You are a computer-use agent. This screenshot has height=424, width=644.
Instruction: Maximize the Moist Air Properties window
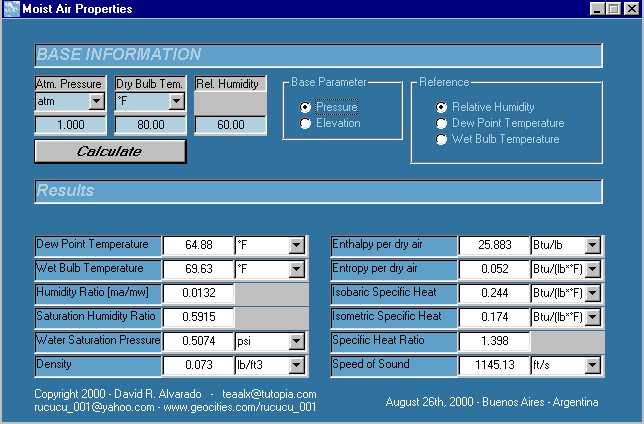[613, 9]
